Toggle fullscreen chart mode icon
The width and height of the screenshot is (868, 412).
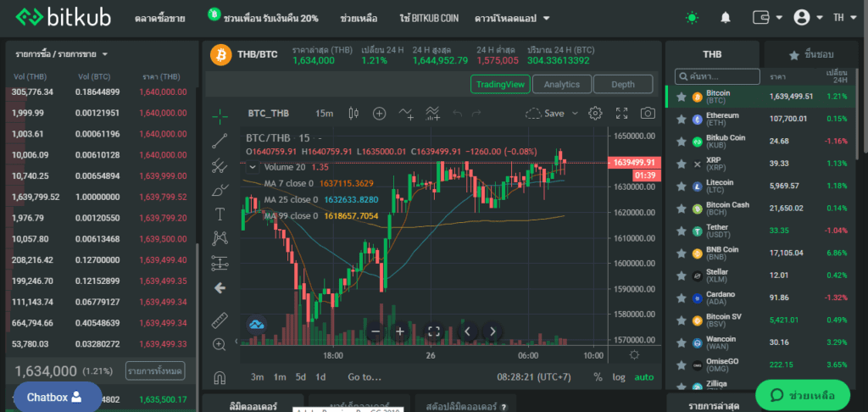[x=621, y=114]
